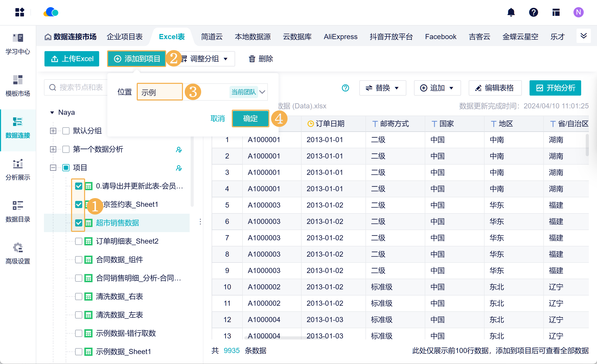This screenshot has width=597, height=364.
Task: Open the help question mark icon
Action: [533, 12]
